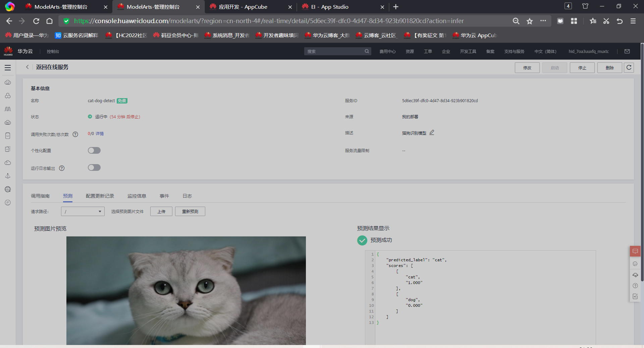Switch to the 事件 tab
The width and height of the screenshot is (644, 348).
[x=164, y=196]
